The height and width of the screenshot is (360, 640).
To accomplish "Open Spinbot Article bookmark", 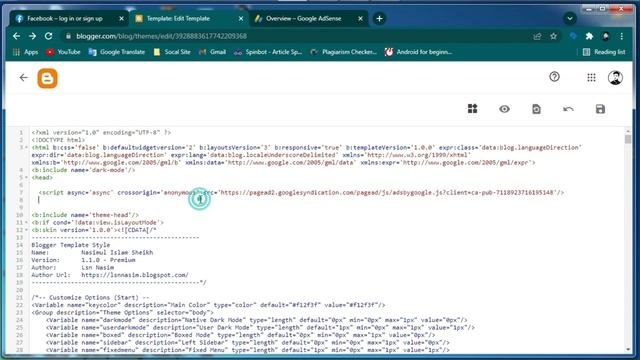I will tap(268, 52).
